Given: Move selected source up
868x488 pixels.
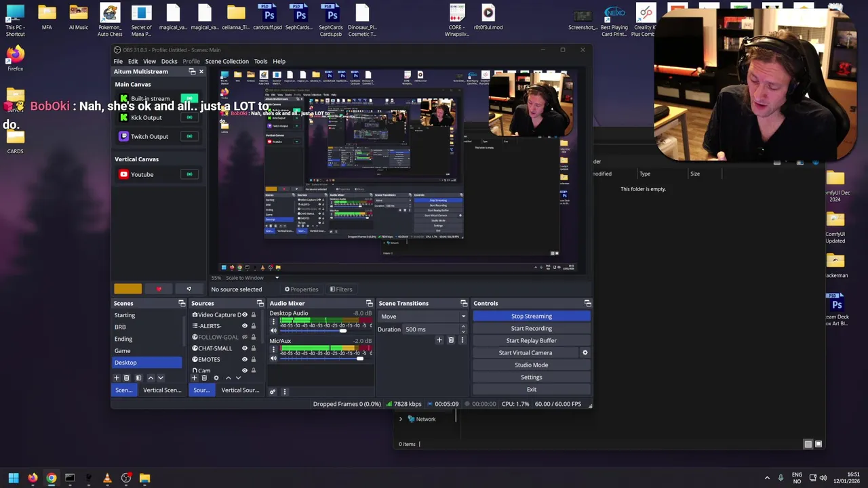Looking at the screenshot, I should (x=228, y=378).
